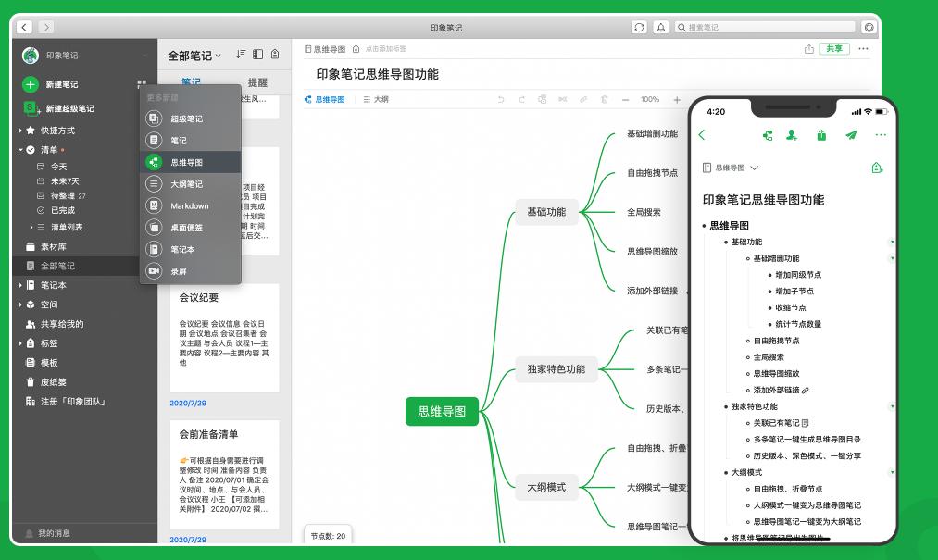This screenshot has width=938, height=560.
Task: Click the sort notes icon in list header
Action: [241, 54]
